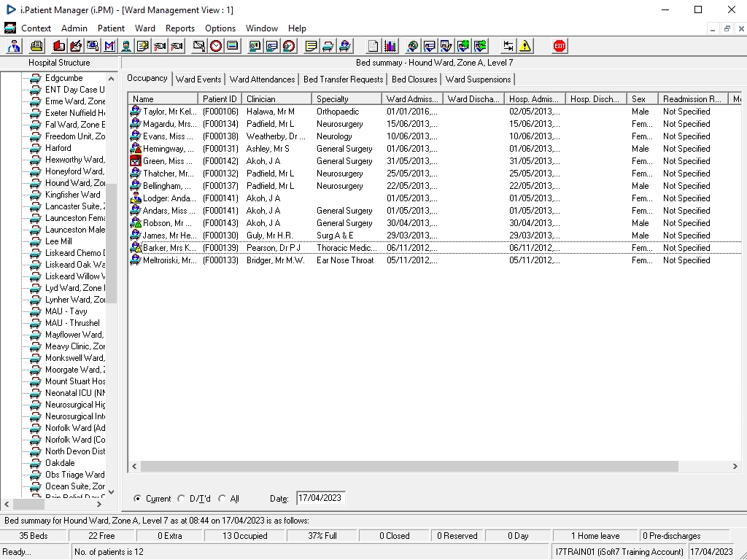Select MAU - Tavy in the tree
Screen dimensions: 747x560
[x=66, y=311]
